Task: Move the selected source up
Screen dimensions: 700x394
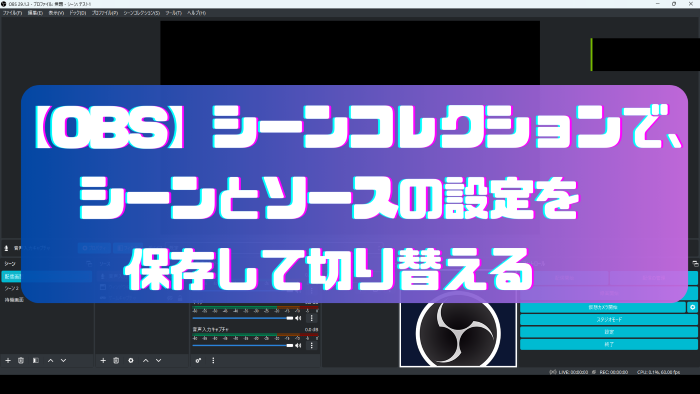Action: coord(146,360)
